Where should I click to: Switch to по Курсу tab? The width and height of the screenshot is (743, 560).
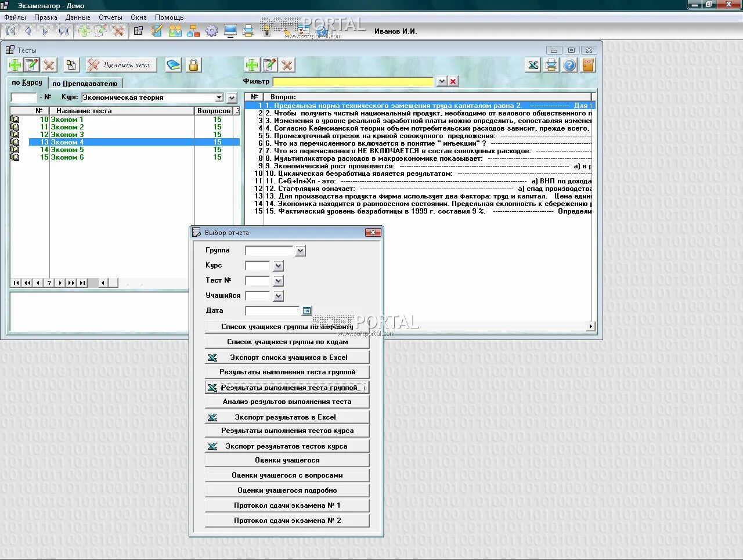click(27, 83)
